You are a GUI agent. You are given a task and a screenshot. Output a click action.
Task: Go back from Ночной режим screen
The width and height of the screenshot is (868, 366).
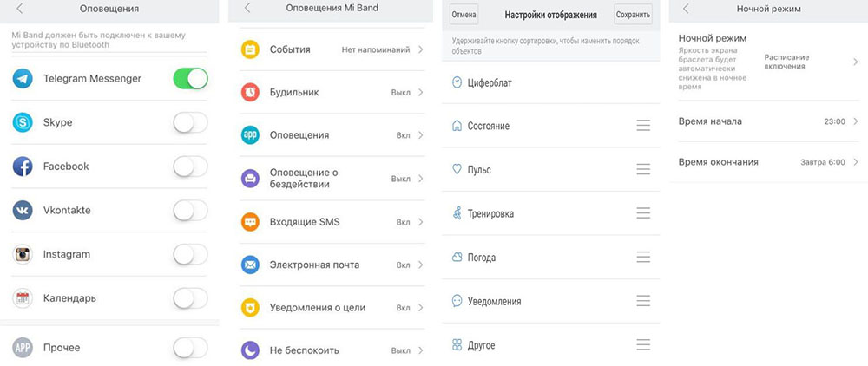click(687, 9)
